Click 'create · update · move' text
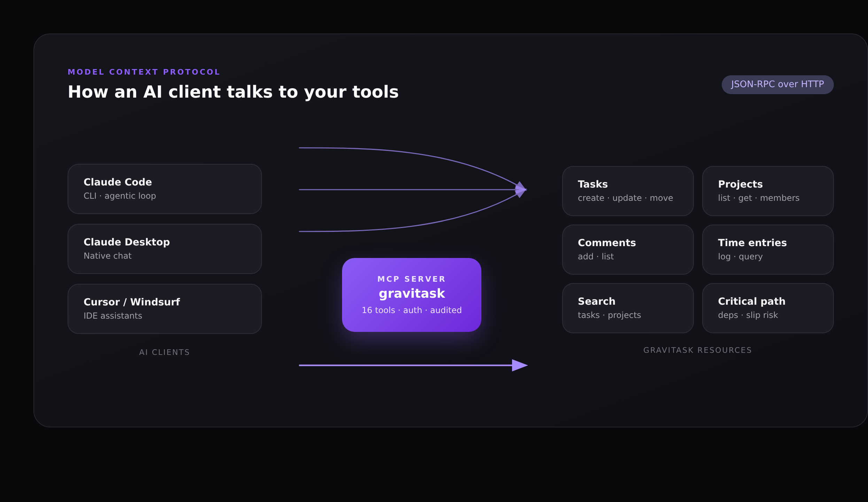Screen dimensions: 868x502 625,198
